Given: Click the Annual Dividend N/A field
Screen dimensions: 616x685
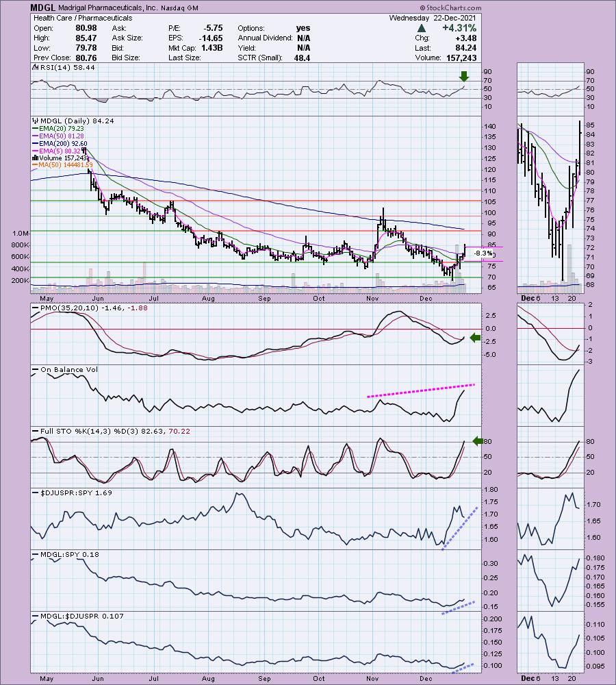Looking at the screenshot, I should (274, 38).
